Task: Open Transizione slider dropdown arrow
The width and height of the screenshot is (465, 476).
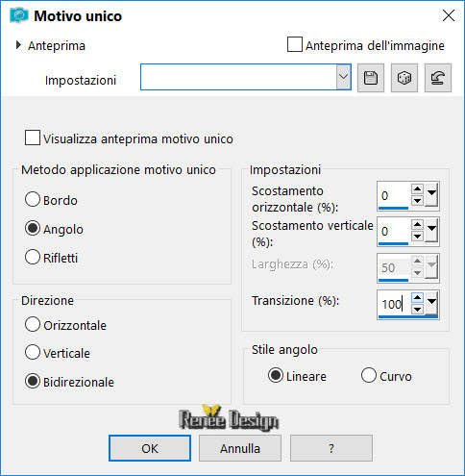Action: click(x=431, y=304)
